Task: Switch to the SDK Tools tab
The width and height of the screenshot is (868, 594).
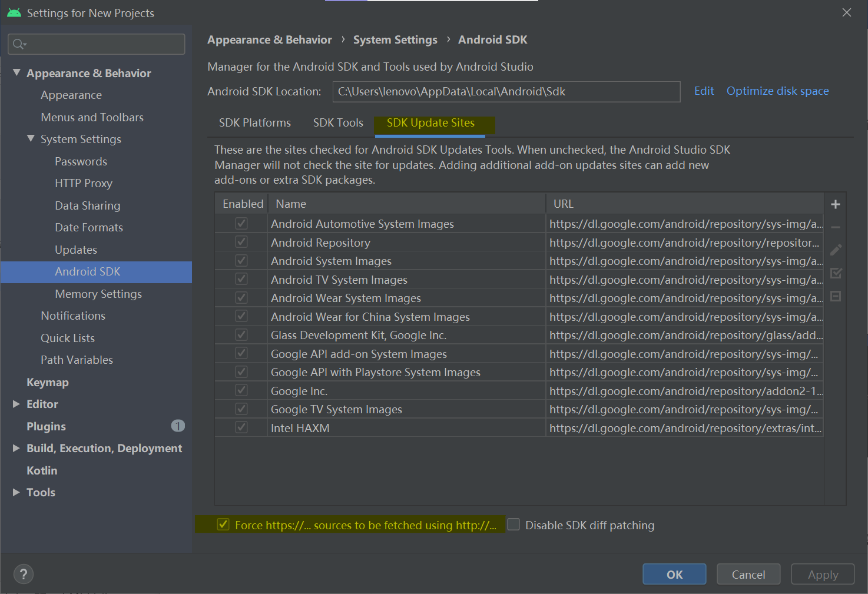Action: [x=338, y=122]
